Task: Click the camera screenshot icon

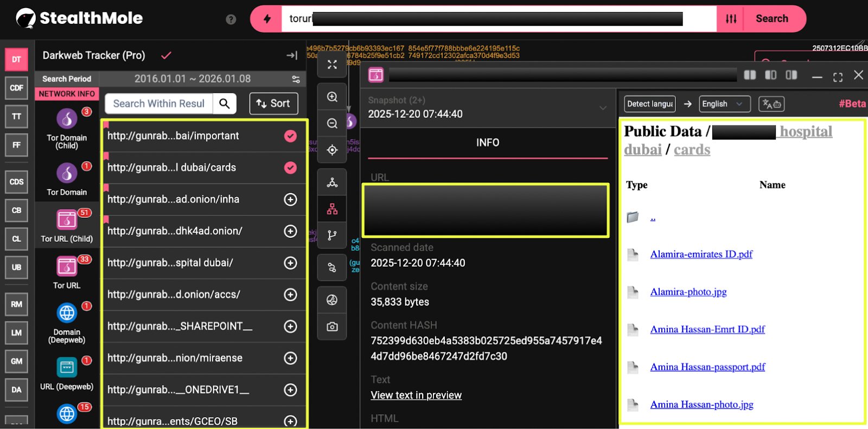Action: (332, 326)
